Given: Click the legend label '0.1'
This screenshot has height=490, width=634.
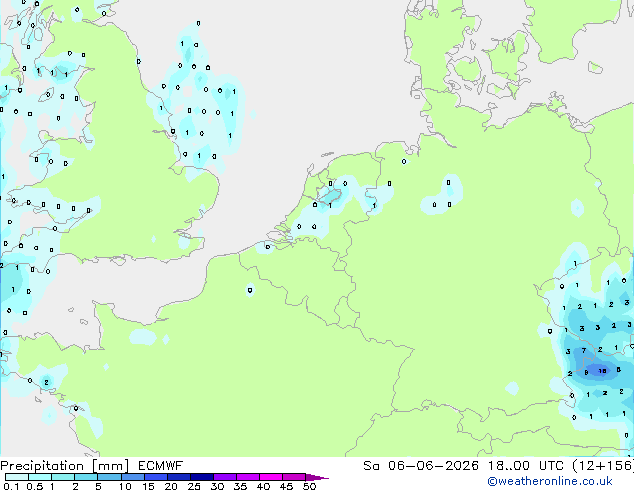Looking at the screenshot, I should (11, 486).
